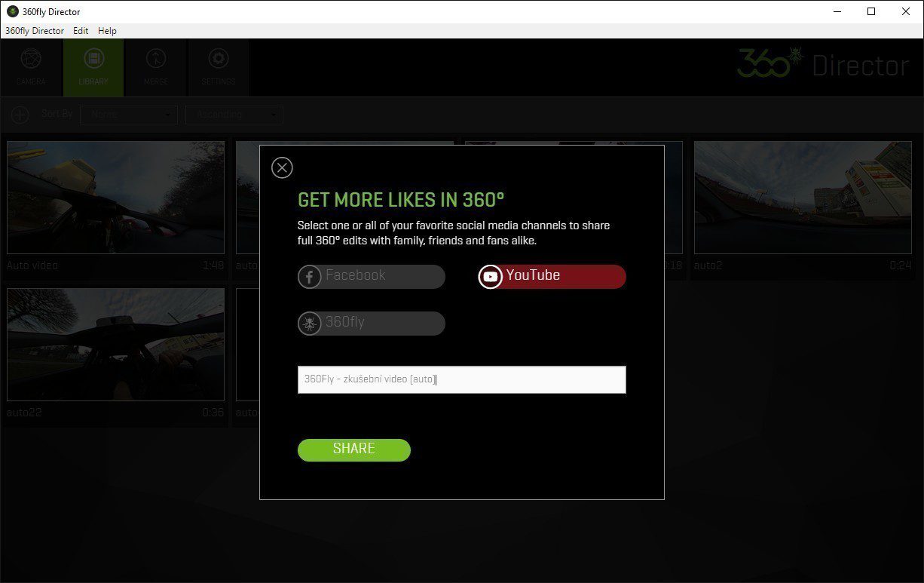Viewport: 924px width, 583px height.
Task: Select the auto2 video thumbnail
Action: pyautogui.click(x=803, y=198)
